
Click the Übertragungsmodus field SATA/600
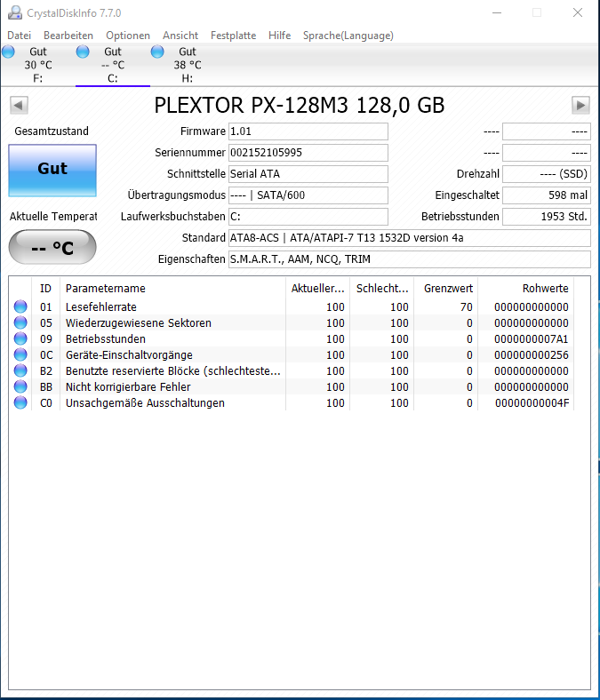click(308, 195)
